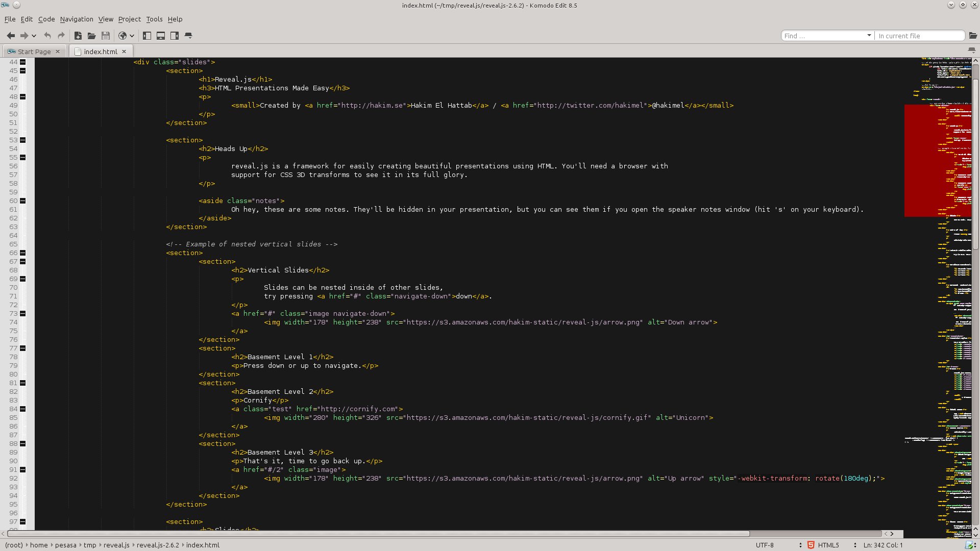The width and height of the screenshot is (980, 551).
Task: Click 'home' breadcrumb segment
Action: click(39, 545)
